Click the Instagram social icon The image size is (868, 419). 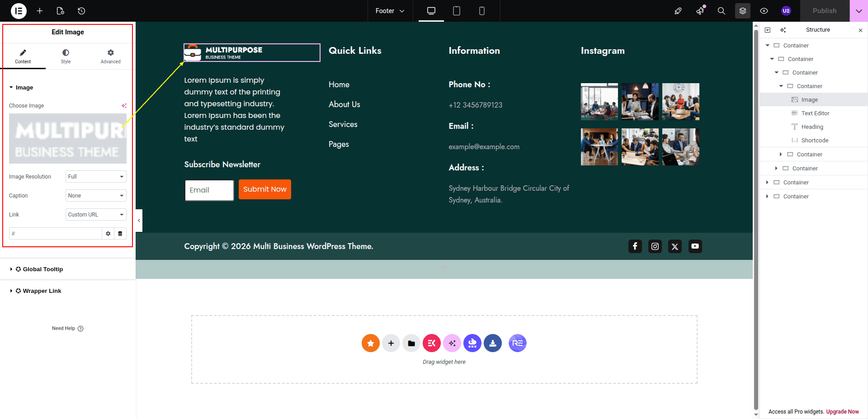coord(655,246)
